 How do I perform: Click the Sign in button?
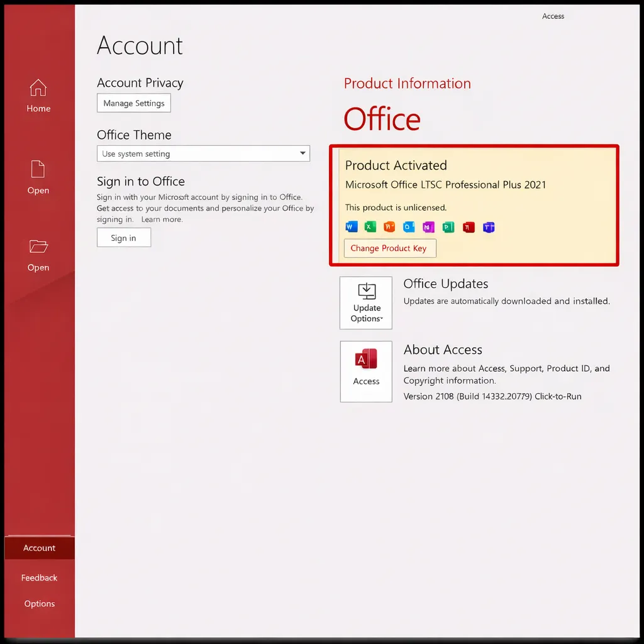(123, 238)
